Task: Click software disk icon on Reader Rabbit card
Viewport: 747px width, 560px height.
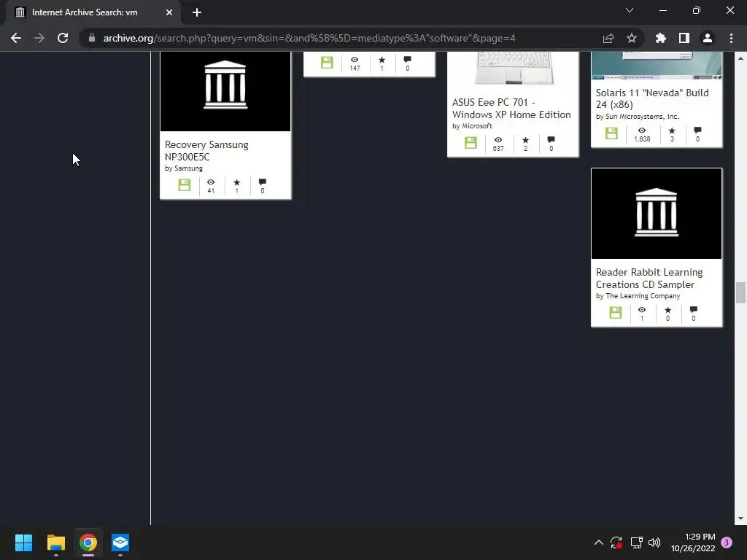Action: [x=616, y=312]
